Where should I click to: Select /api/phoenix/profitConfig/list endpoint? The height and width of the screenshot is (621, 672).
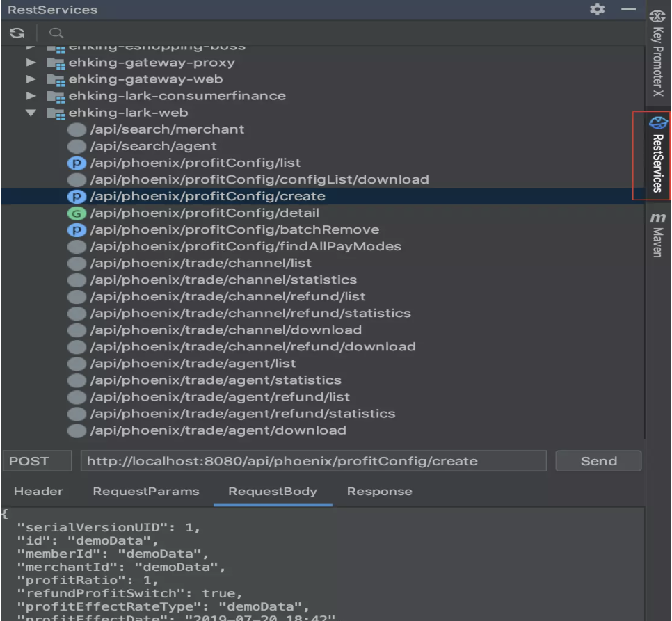pyautogui.click(x=195, y=163)
